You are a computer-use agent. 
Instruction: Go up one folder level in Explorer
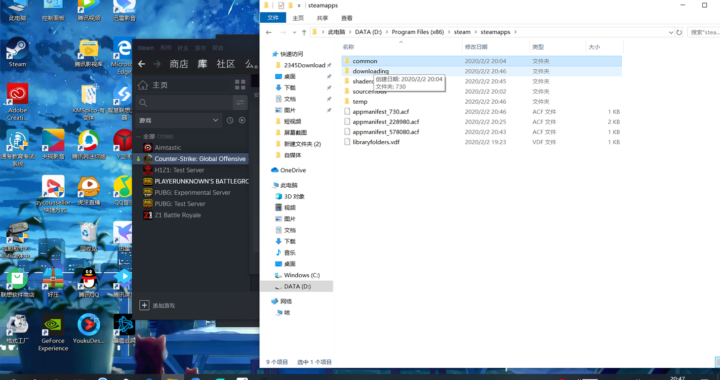304,32
